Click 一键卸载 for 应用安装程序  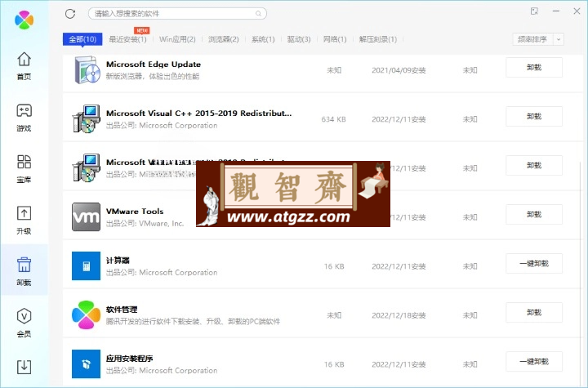click(x=534, y=362)
